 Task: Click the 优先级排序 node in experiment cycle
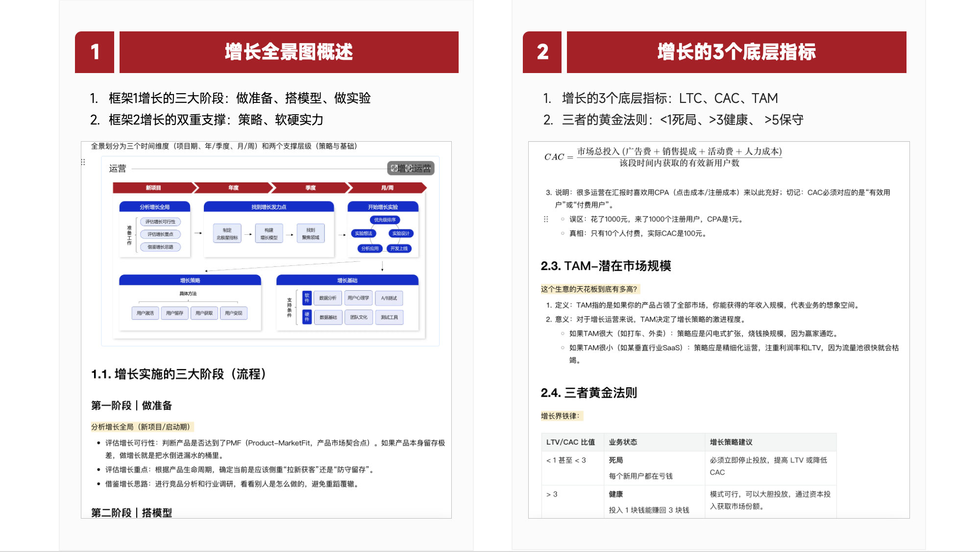[x=385, y=220]
